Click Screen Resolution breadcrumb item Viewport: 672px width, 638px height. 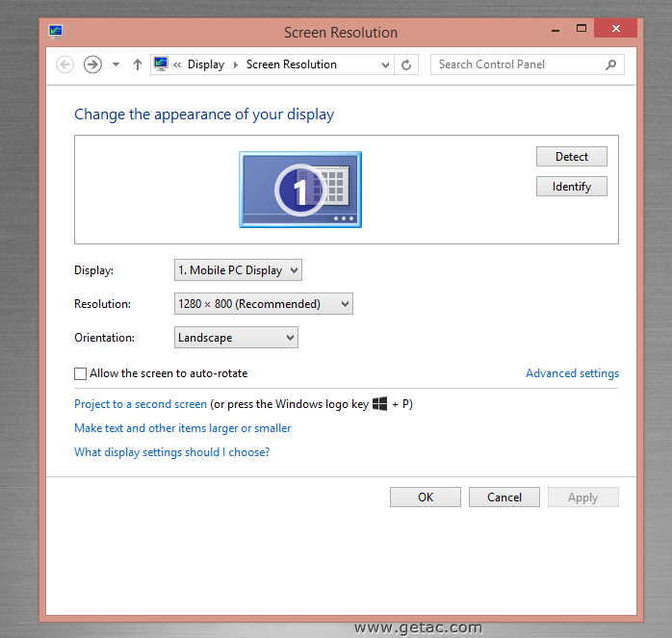click(291, 64)
